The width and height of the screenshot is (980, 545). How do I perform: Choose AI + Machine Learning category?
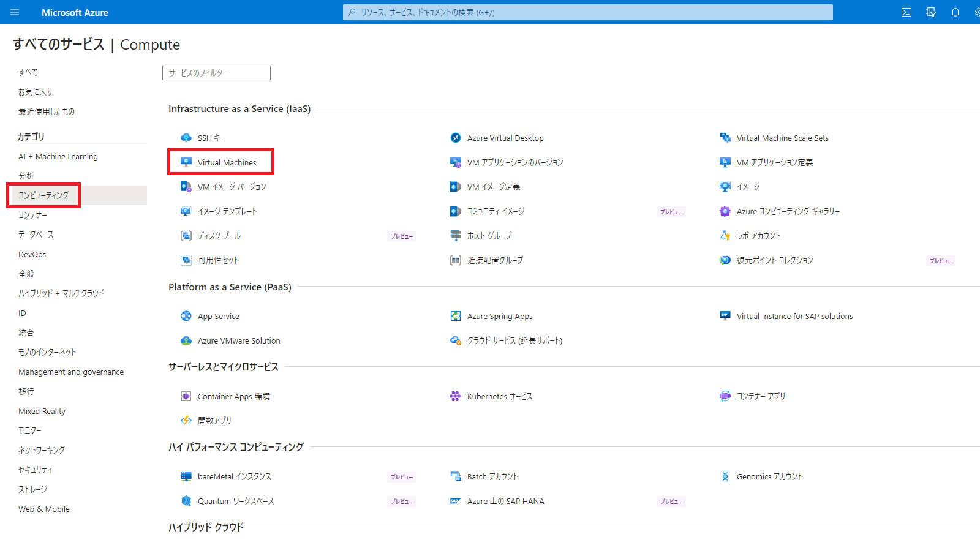tap(58, 156)
